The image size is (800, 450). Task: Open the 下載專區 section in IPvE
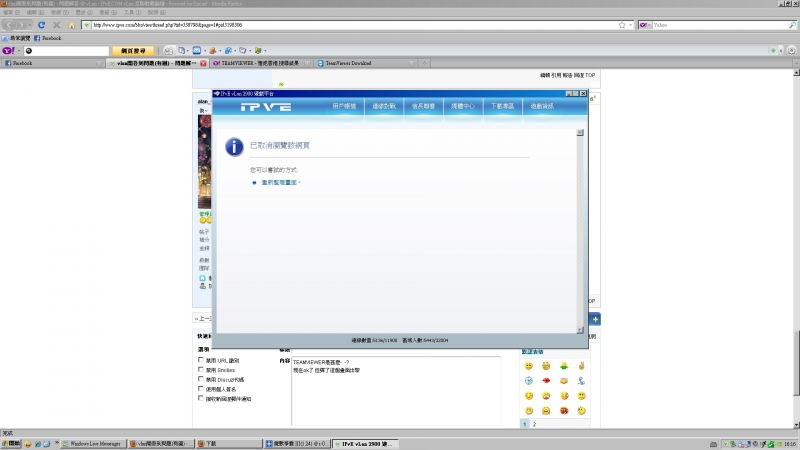pyautogui.click(x=503, y=106)
